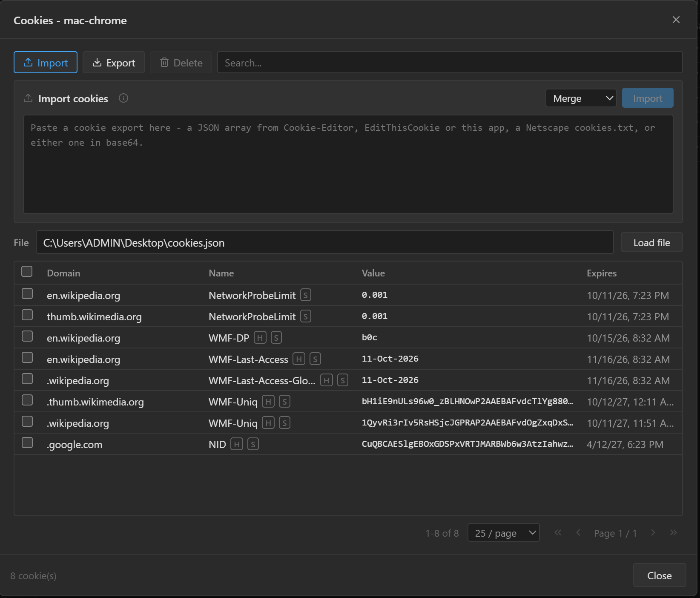
Task: Click the blue Import button in import panel
Action: tap(648, 98)
